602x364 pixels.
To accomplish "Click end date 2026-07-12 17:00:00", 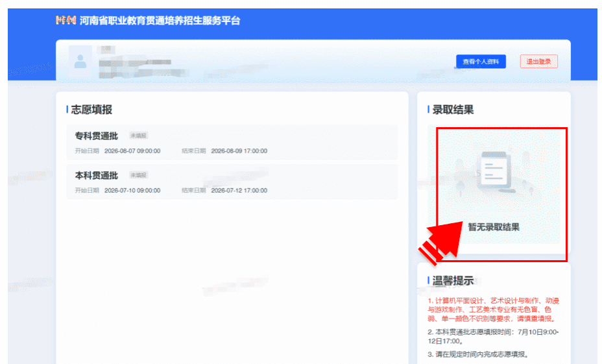I will (239, 191).
